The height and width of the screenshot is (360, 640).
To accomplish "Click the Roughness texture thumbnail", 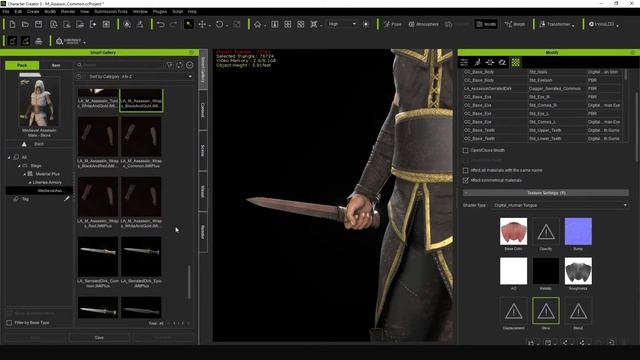I will [x=578, y=271].
